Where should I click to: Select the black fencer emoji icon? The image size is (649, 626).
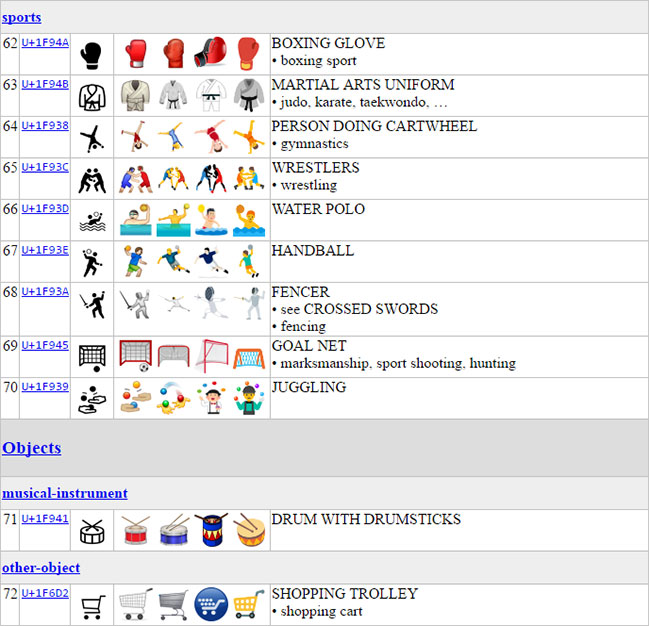pos(91,303)
